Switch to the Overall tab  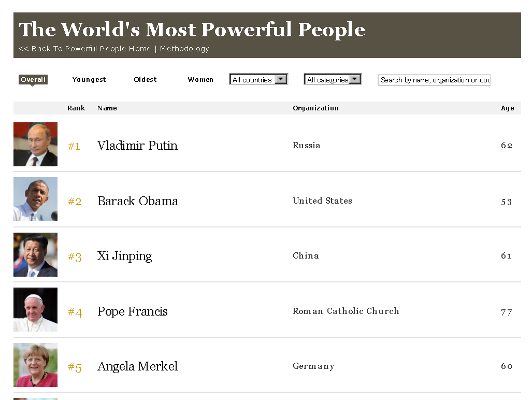coord(33,80)
